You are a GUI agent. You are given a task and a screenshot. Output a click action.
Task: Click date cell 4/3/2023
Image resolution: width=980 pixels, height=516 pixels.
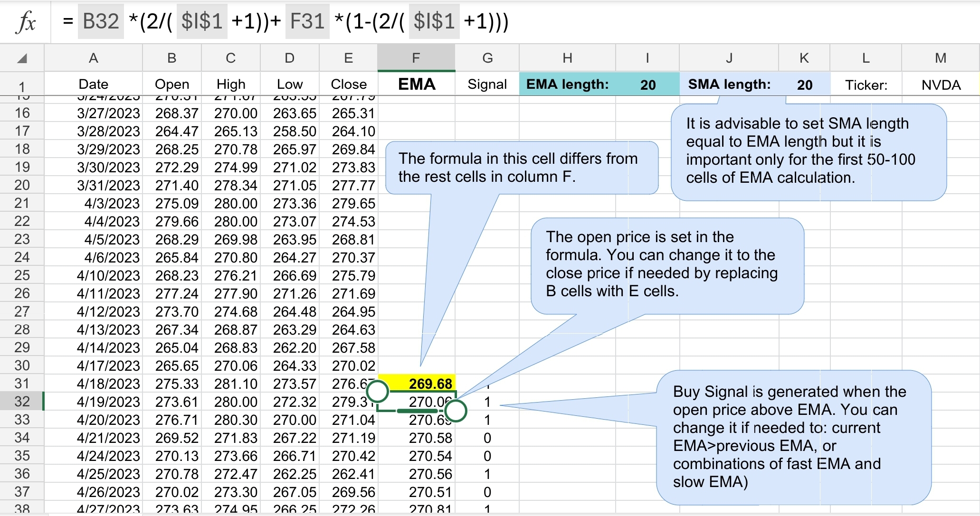click(94, 203)
